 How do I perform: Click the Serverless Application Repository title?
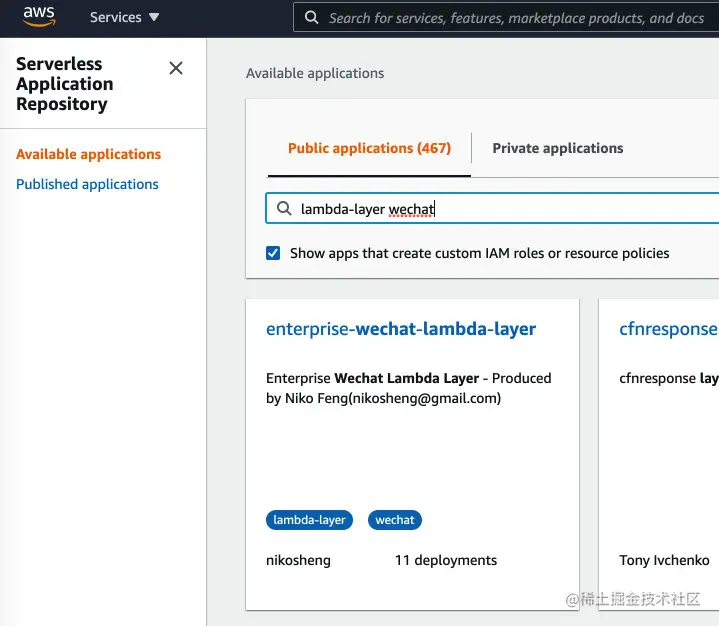click(65, 84)
